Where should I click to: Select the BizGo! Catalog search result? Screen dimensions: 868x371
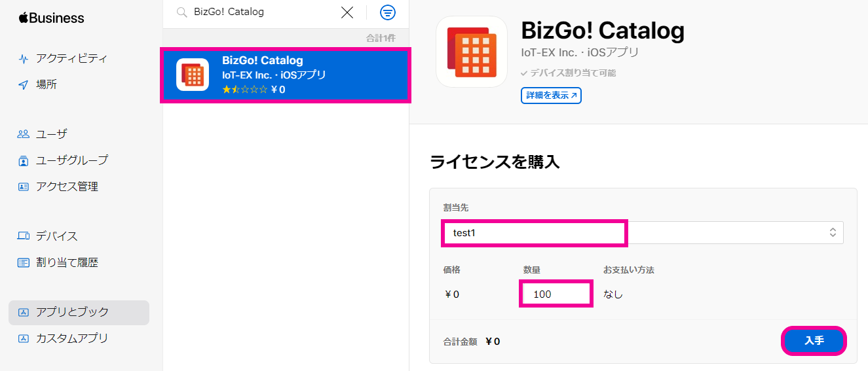coord(285,75)
